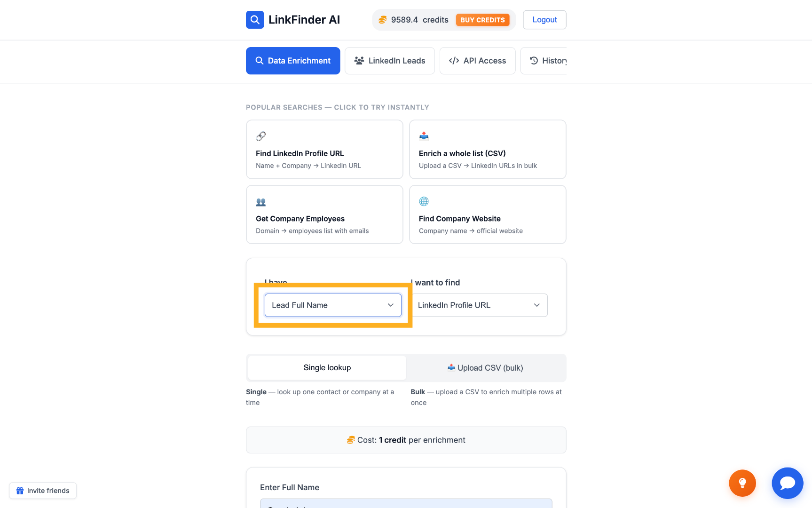Click the Logout button
Screen dimensions: 812x508
(544, 20)
